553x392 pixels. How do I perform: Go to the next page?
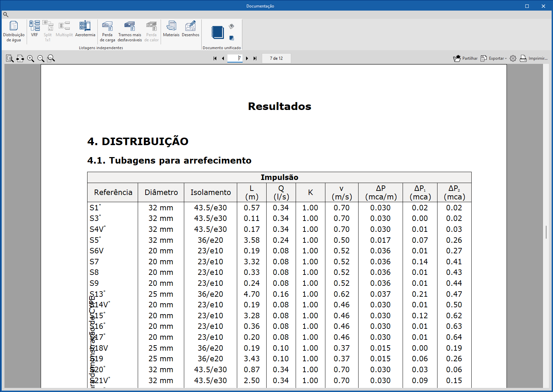pyautogui.click(x=247, y=58)
